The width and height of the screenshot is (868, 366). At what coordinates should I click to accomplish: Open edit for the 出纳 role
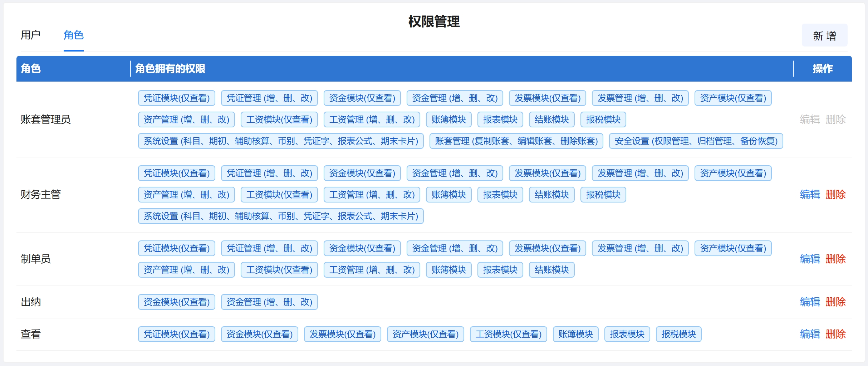810,302
